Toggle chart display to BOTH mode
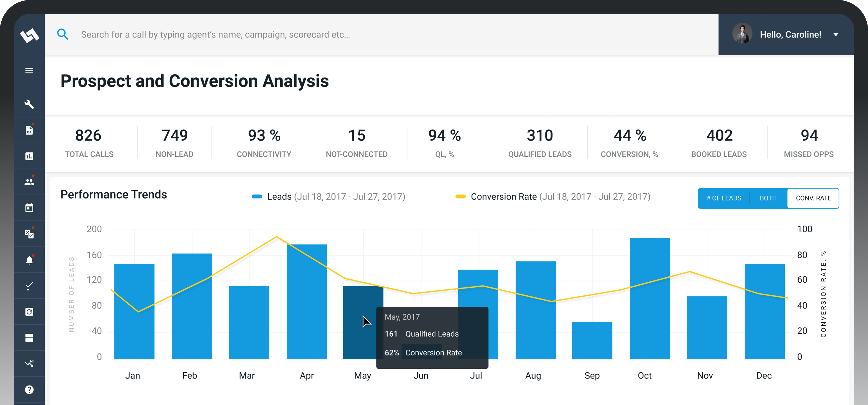The height and width of the screenshot is (405, 868). 768,198
